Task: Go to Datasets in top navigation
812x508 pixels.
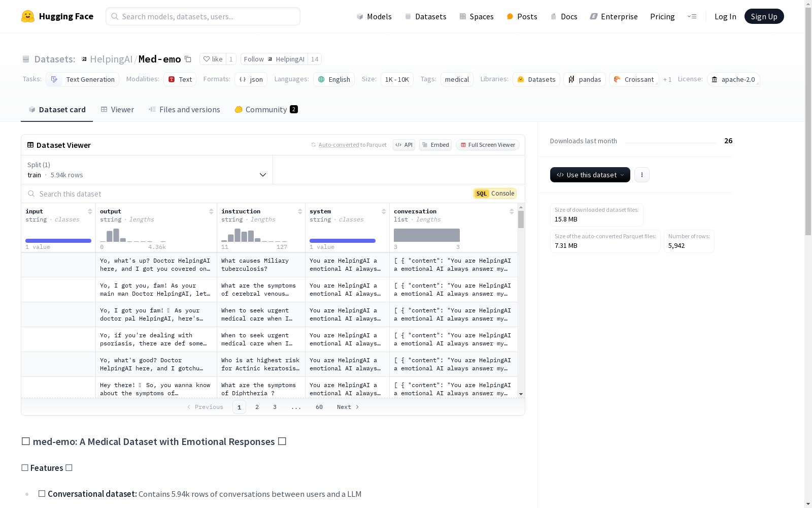Action: [x=425, y=16]
